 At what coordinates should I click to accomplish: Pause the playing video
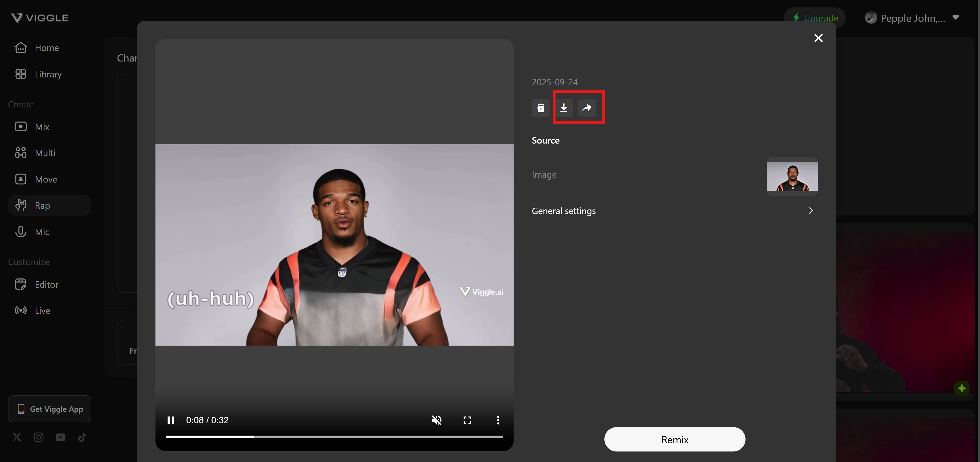[171, 420]
